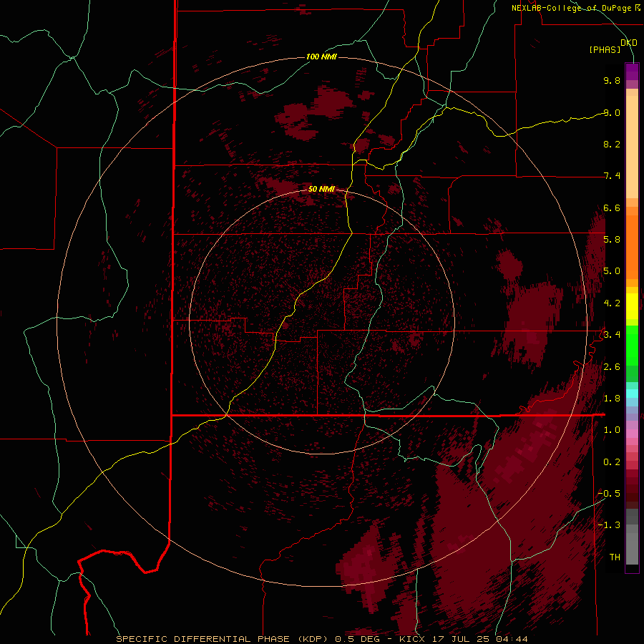
Task: Pick the bright green segment of the color bar
Action: click(632, 346)
